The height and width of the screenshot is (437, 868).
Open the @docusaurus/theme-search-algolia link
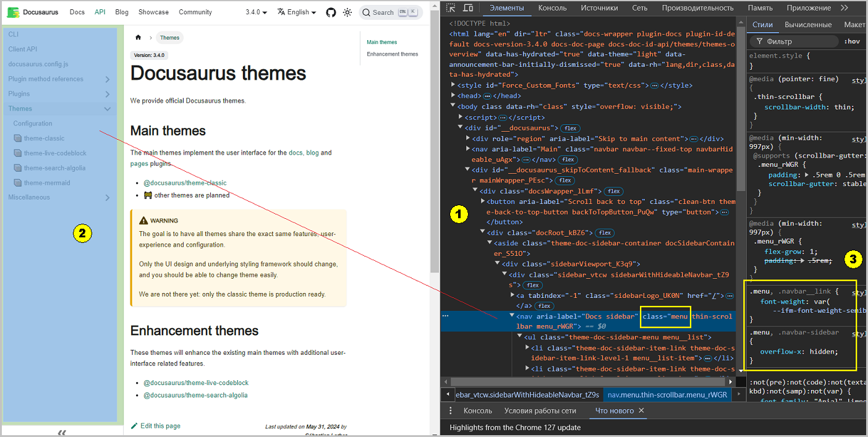[x=195, y=395]
